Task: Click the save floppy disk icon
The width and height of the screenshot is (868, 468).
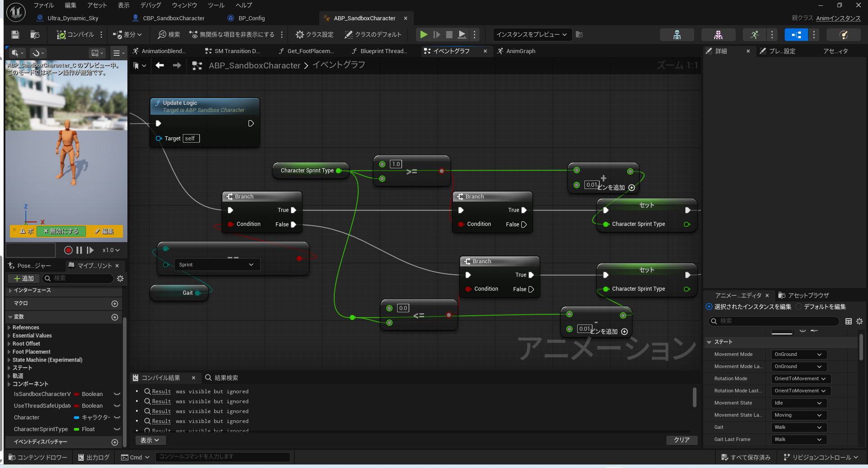Action: tap(15, 35)
